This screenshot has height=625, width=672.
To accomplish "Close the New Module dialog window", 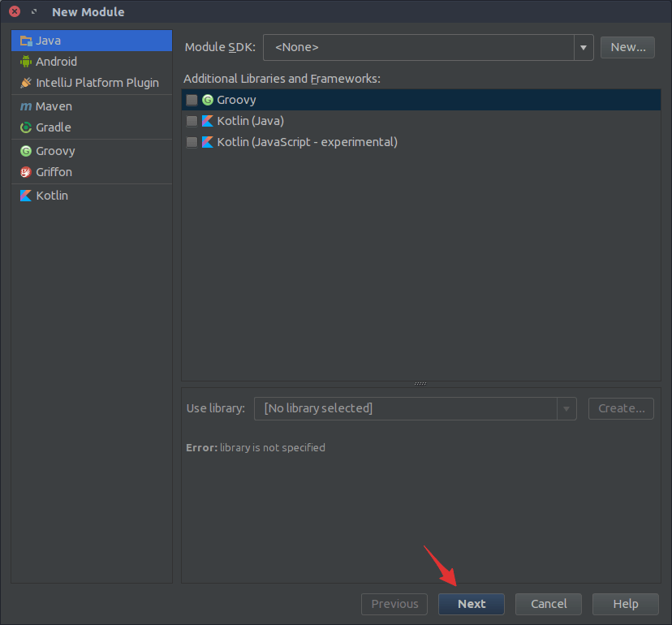I will (15, 12).
